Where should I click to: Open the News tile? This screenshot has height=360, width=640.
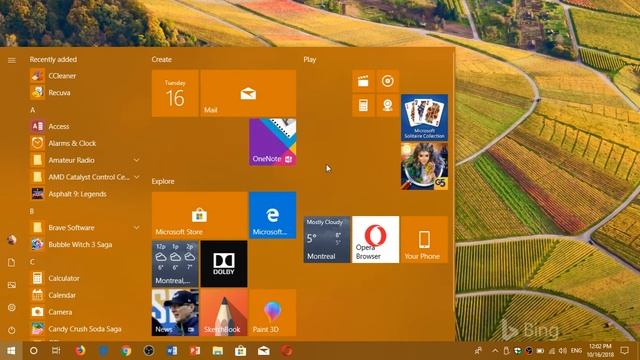175,313
